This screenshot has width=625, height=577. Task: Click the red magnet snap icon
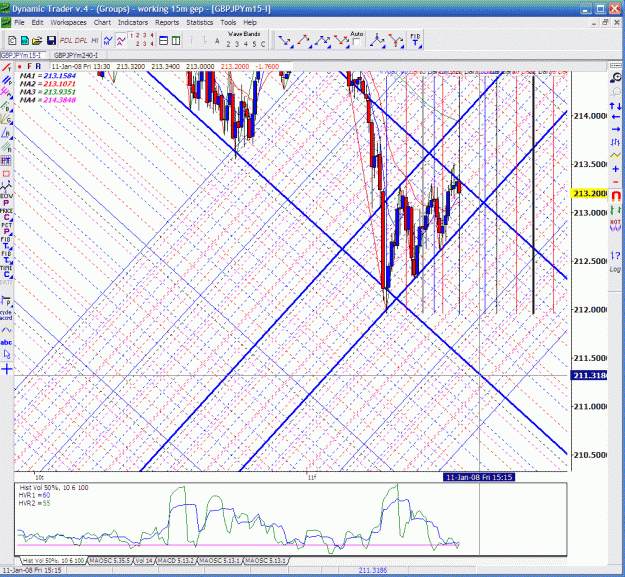tap(616, 196)
